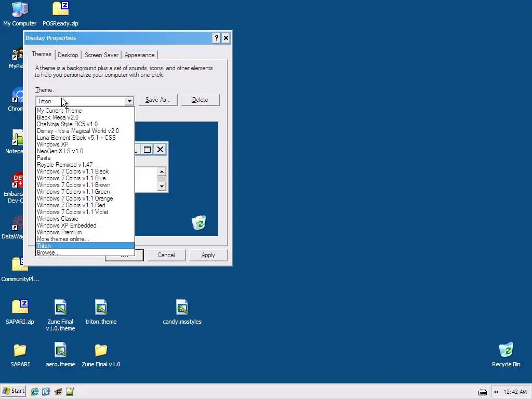Choose NeoGeniX LS v1.0 theme

pyautogui.click(x=85, y=151)
